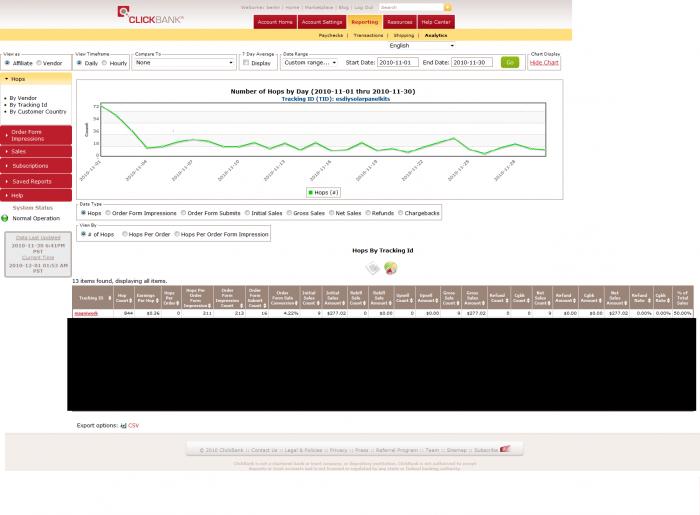Viewport: 700px width, 515px height.
Task: Click the tracking ID link in table row
Action: point(86,313)
